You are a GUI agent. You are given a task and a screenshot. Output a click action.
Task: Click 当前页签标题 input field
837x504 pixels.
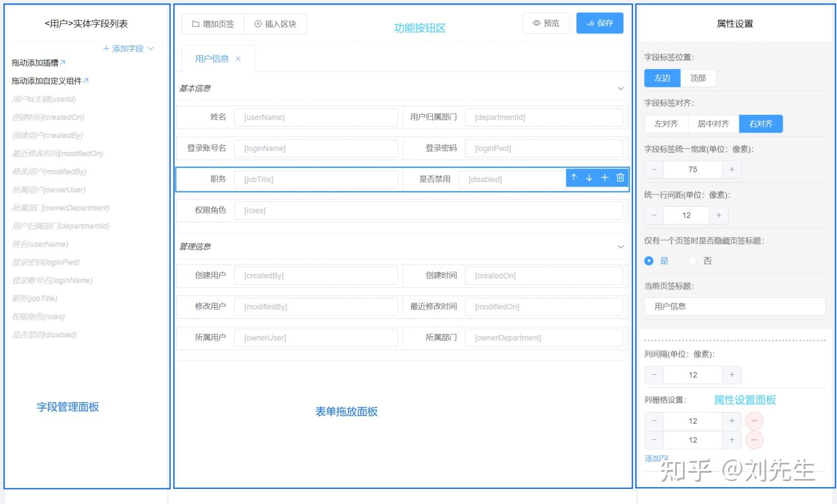pyautogui.click(x=735, y=306)
